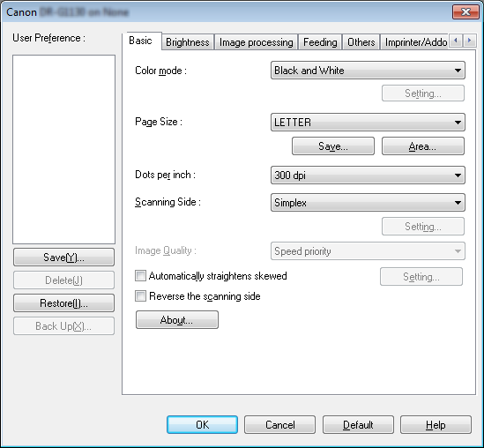Enable Automatically straightens skewed checkbox

[140, 276]
